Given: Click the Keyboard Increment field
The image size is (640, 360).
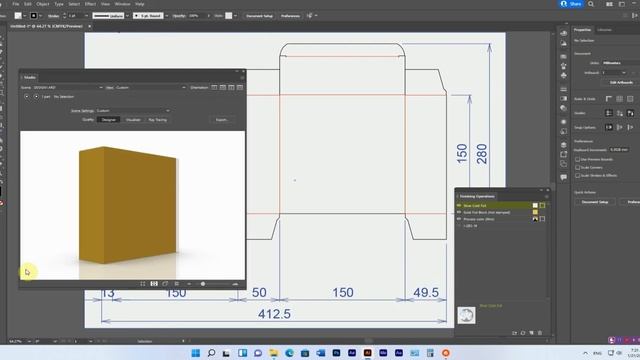Looking at the screenshot, I should pos(619,149).
